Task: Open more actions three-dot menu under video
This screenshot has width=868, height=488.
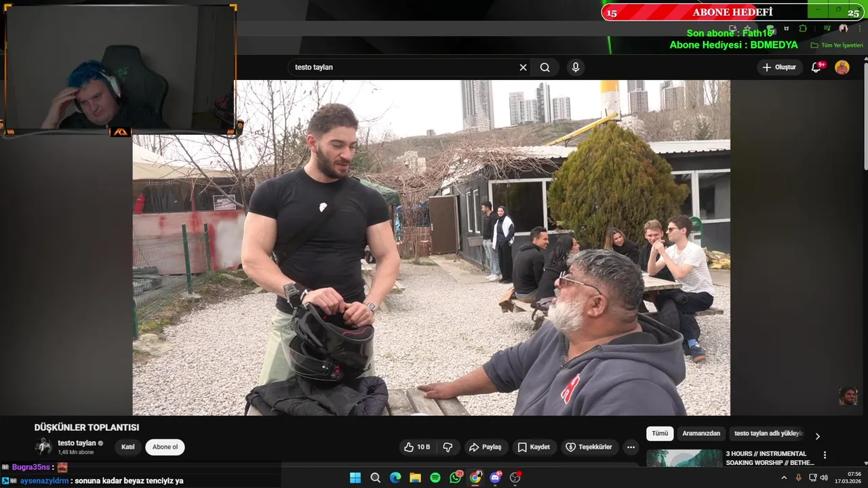Action: pyautogui.click(x=631, y=447)
